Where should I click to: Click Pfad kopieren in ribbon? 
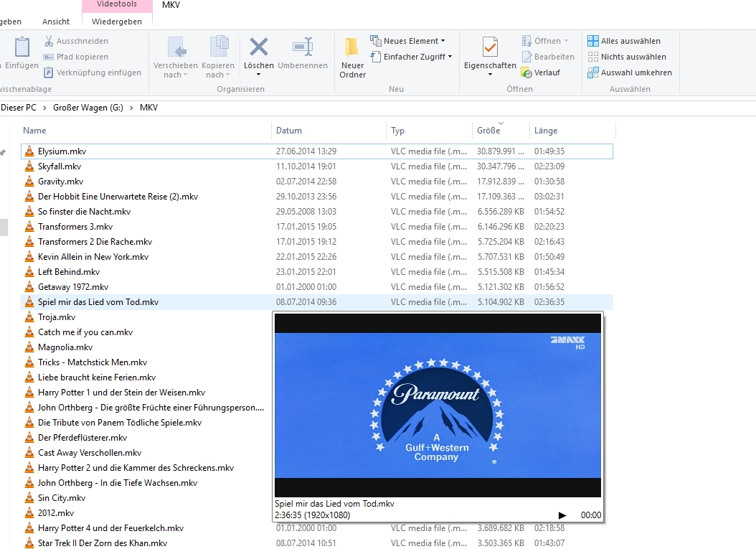76,57
